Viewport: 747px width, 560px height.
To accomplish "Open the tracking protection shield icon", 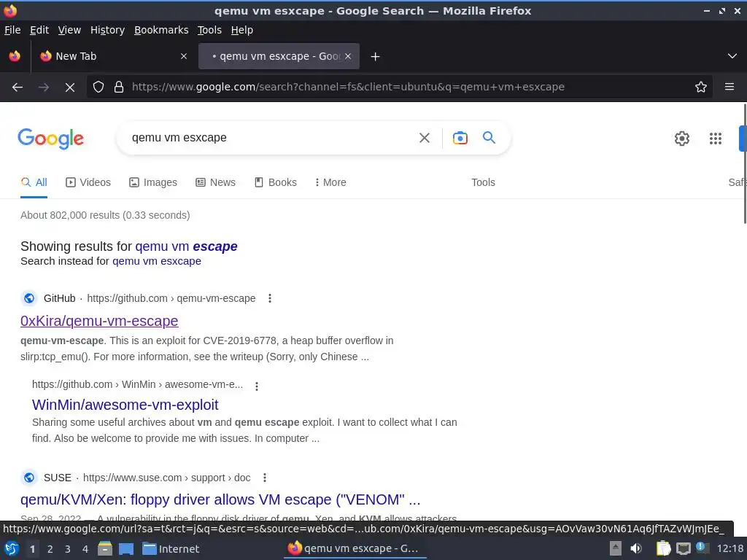I will pos(98,87).
